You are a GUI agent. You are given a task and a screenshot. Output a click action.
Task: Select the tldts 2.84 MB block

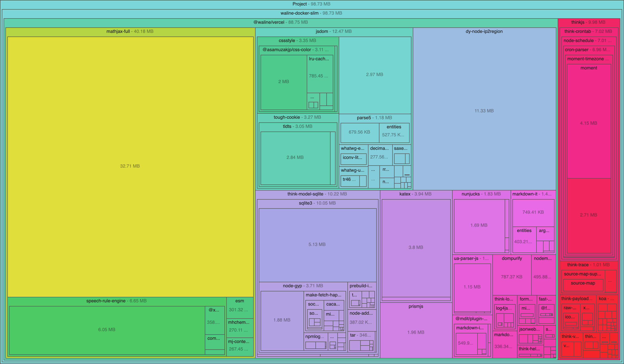tap(295, 157)
